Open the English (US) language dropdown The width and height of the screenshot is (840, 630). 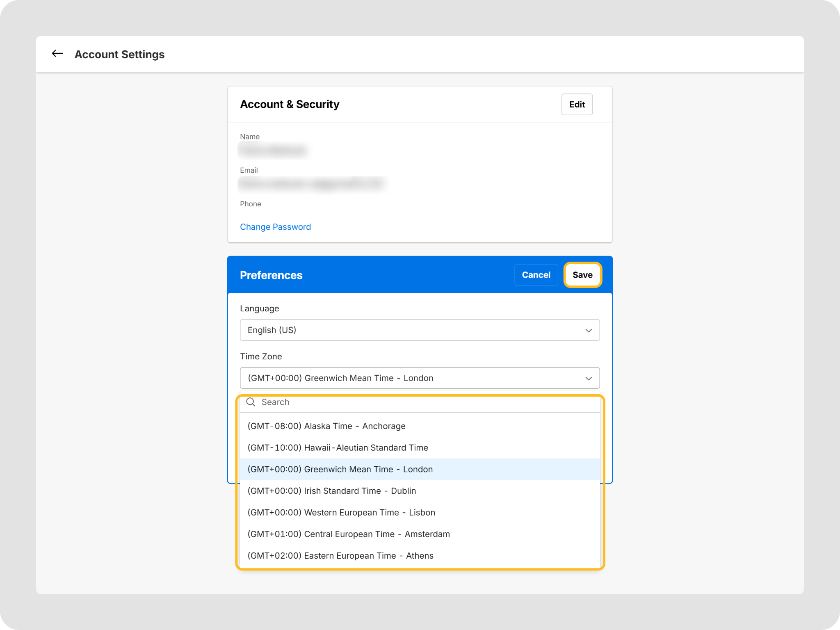(x=419, y=330)
